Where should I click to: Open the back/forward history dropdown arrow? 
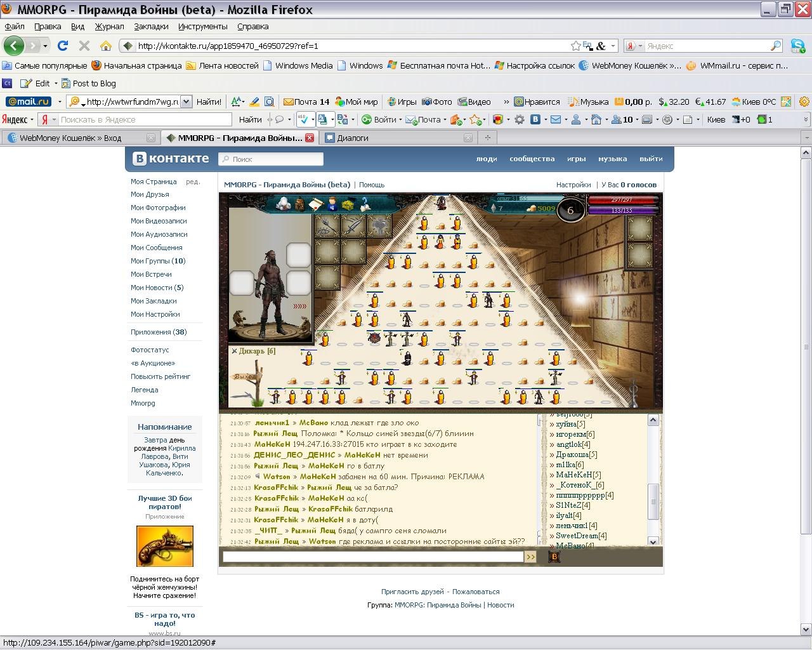(x=45, y=46)
